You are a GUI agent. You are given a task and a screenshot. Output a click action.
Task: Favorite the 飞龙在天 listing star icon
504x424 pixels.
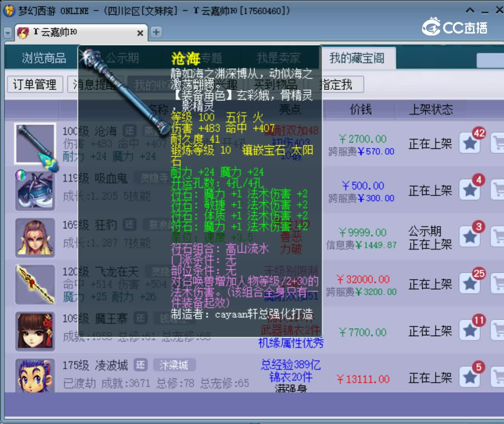tap(470, 284)
